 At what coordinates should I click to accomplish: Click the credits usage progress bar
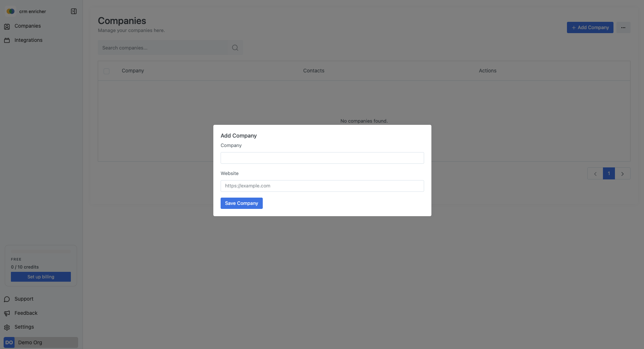click(x=41, y=251)
